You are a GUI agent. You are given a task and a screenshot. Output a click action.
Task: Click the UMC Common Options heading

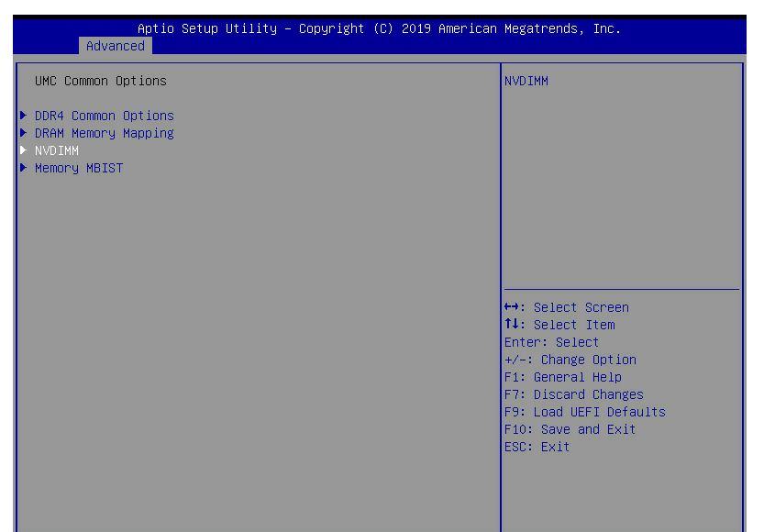point(100,81)
